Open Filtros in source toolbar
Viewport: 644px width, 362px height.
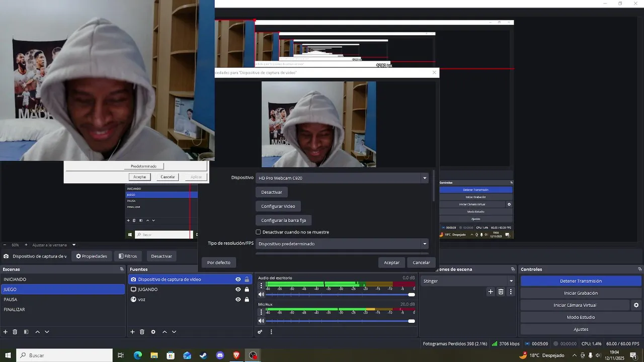click(x=128, y=256)
